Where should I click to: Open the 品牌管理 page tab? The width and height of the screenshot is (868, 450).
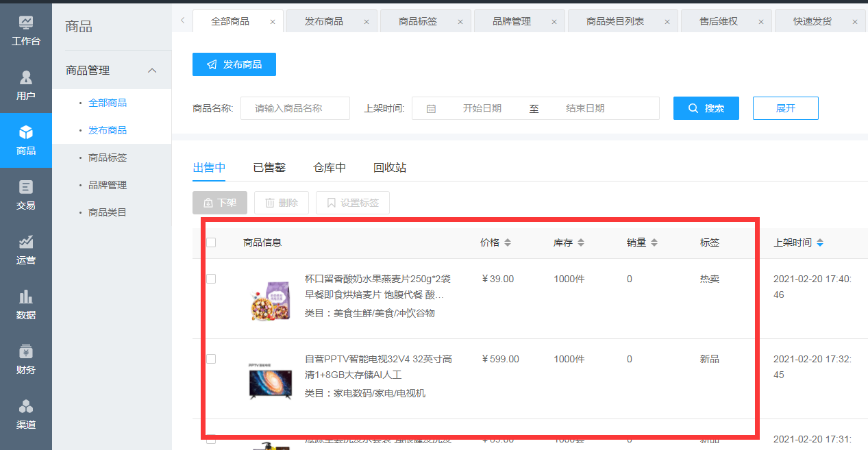coord(512,21)
